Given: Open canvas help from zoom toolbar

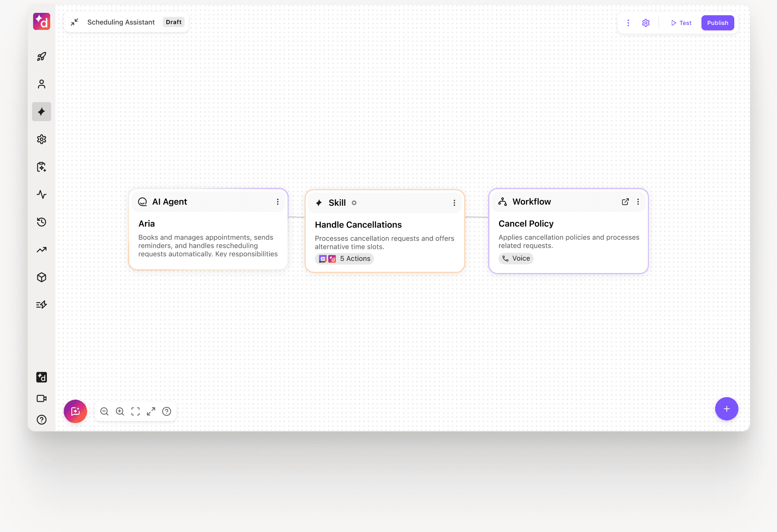Looking at the screenshot, I should pyautogui.click(x=166, y=411).
